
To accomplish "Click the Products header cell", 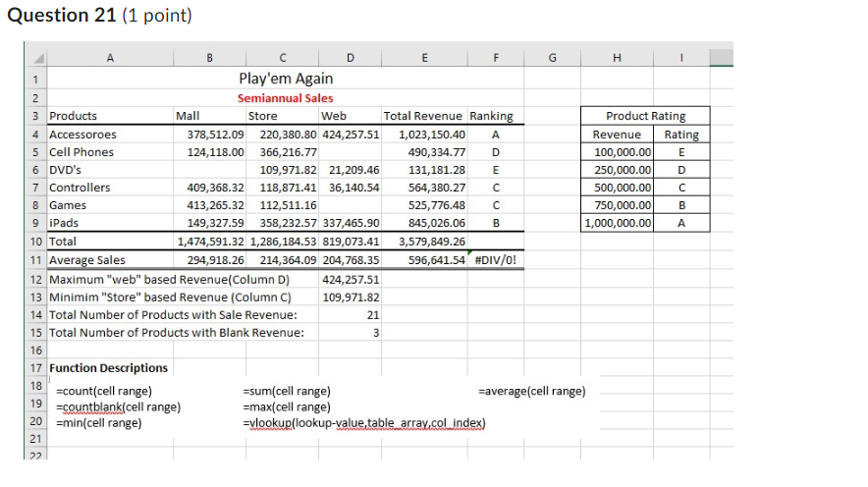I will (73, 116).
